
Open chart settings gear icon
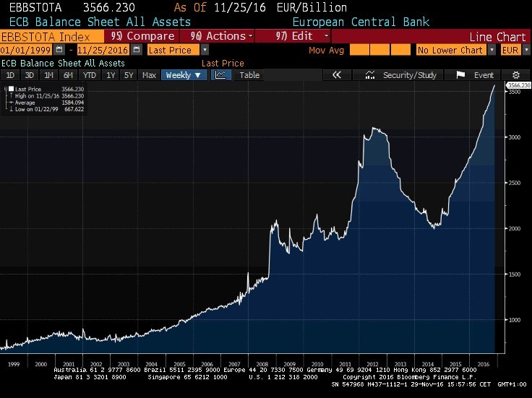tap(515, 75)
